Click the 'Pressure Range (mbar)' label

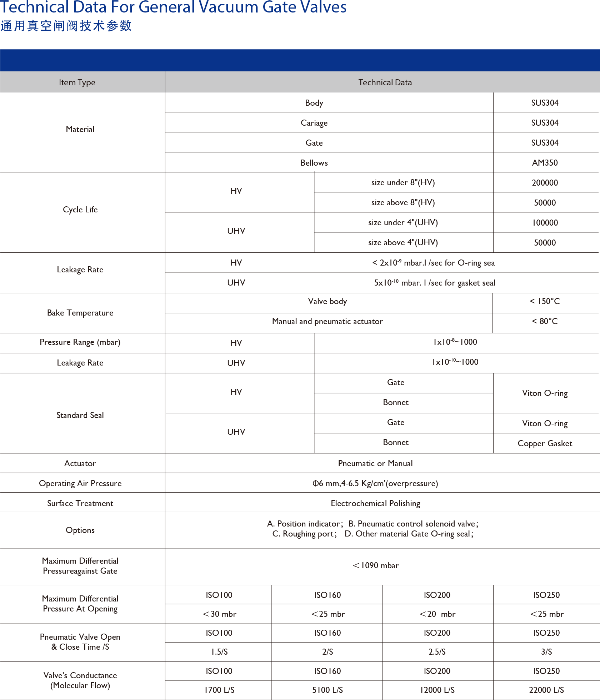click(x=80, y=342)
